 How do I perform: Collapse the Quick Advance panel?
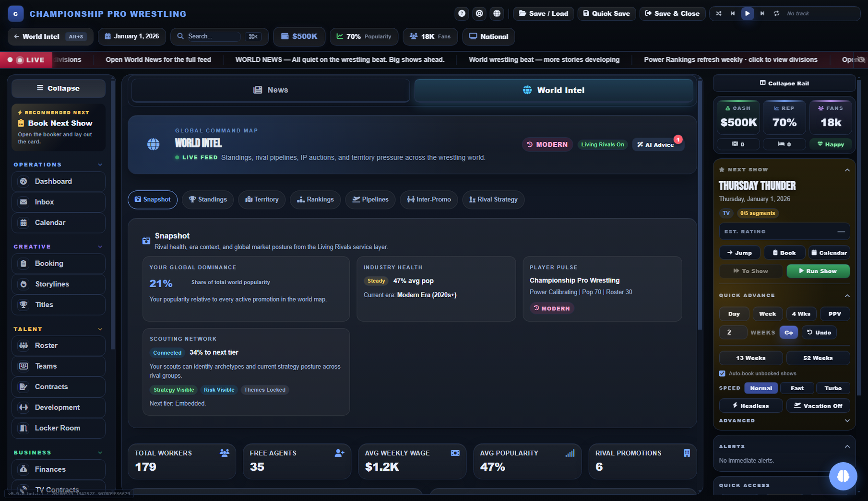point(847,295)
